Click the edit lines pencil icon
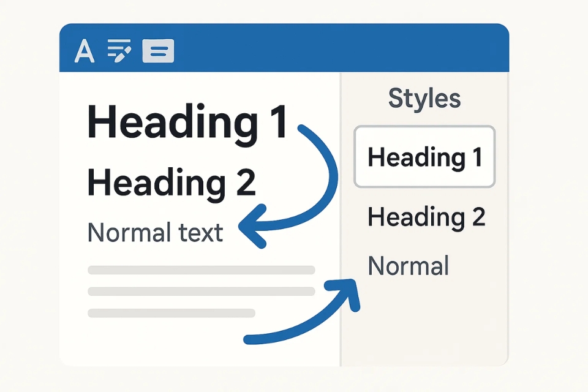 coord(119,51)
